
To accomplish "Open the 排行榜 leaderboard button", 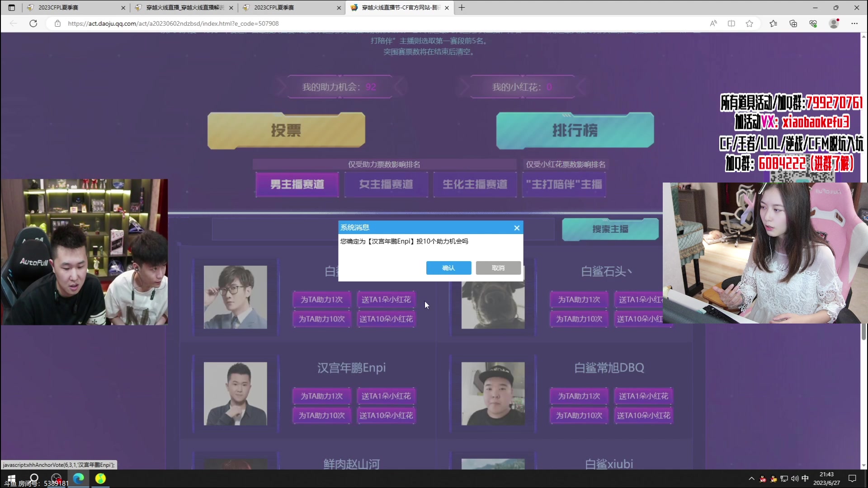I will [x=575, y=131].
